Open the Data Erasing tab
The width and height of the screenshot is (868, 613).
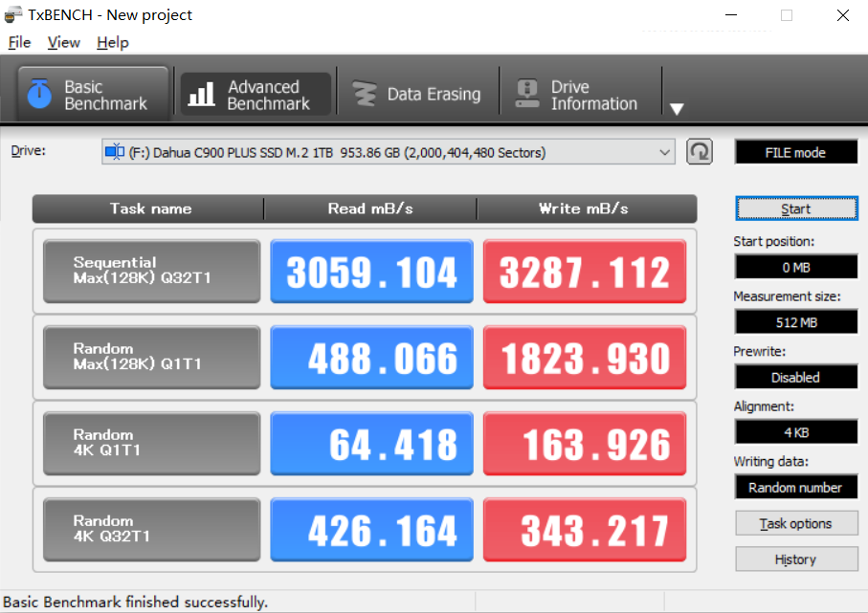[x=418, y=94]
